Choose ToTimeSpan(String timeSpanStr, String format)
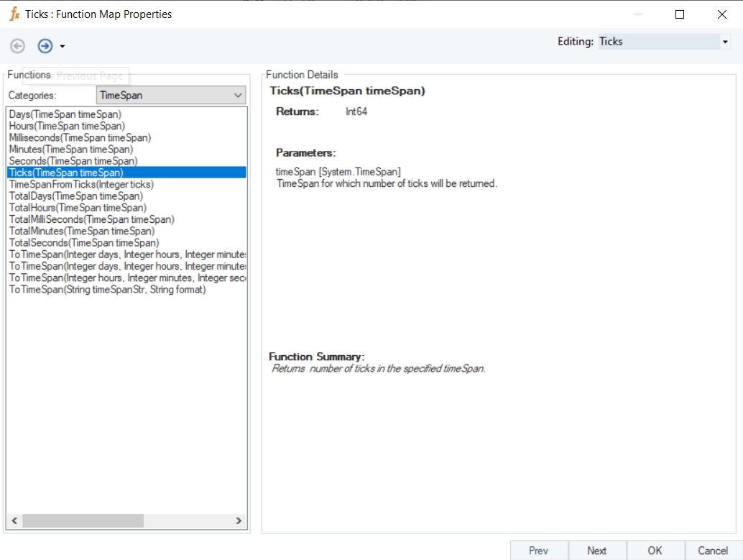Viewport: 743px width, 560px height. (x=107, y=290)
